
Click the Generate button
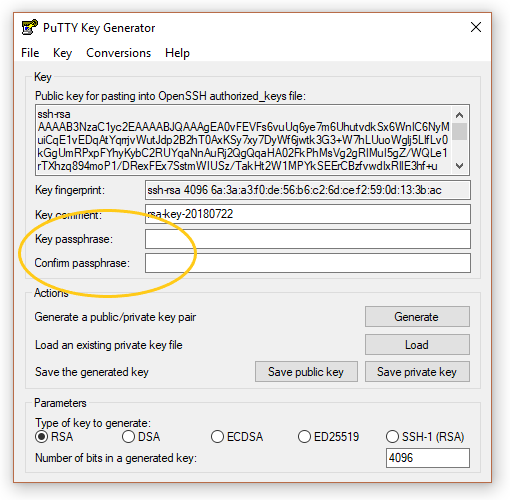coord(417,317)
